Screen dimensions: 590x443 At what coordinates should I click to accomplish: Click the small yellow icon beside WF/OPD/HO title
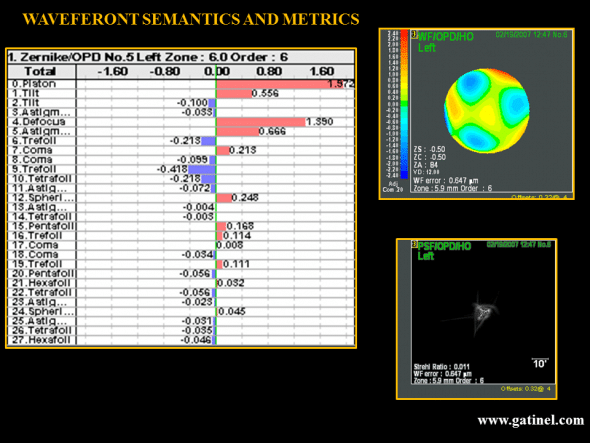[x=414, y=35]
